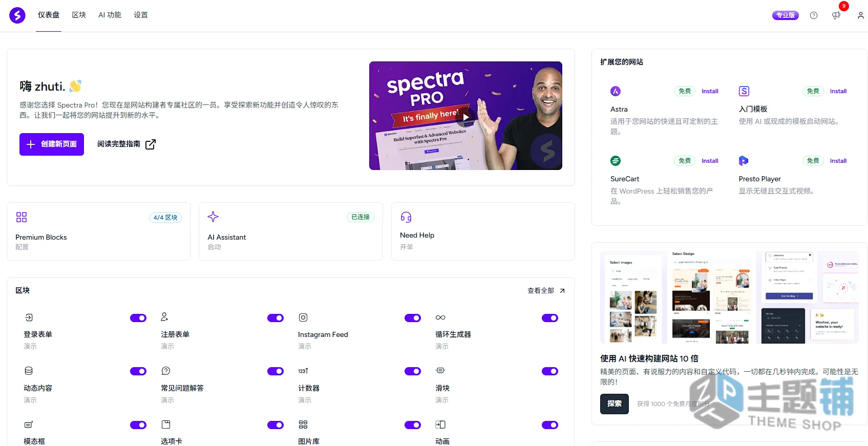Click the 已连接 status badge
The image size is (868, 446).
click(x=361, y=217)
